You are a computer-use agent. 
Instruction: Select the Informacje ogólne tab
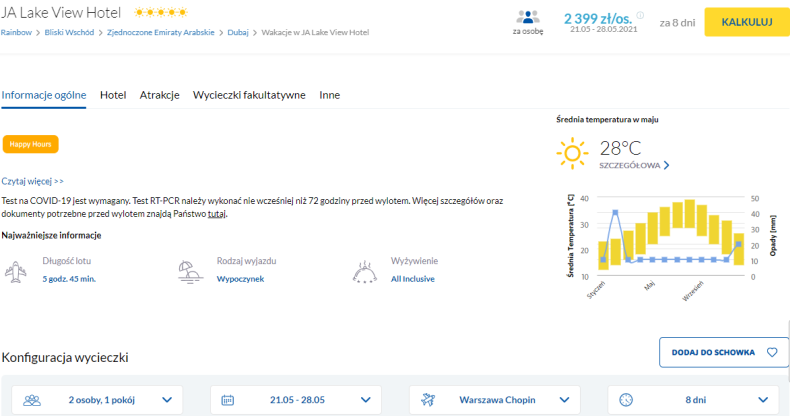(x=43, y=95)
